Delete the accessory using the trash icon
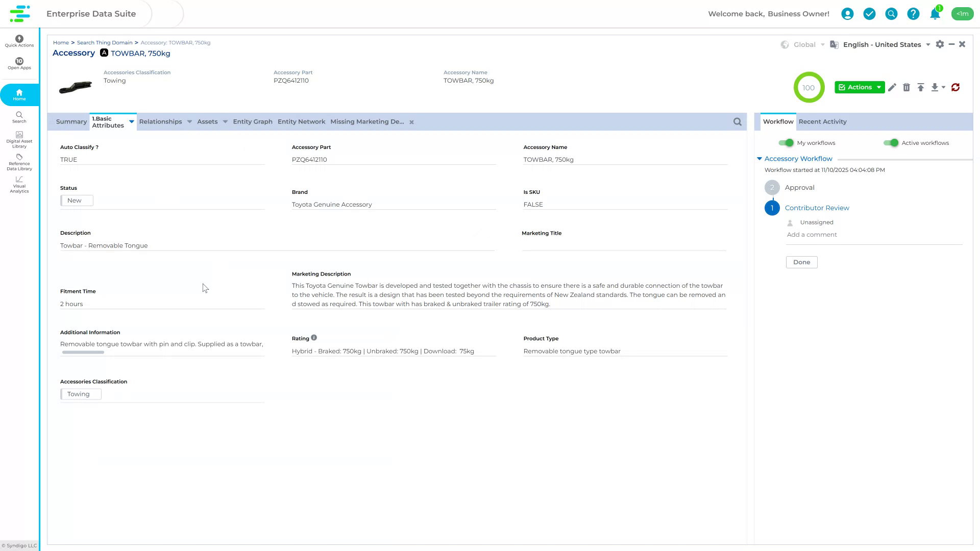980x551 pixels. 907,87
